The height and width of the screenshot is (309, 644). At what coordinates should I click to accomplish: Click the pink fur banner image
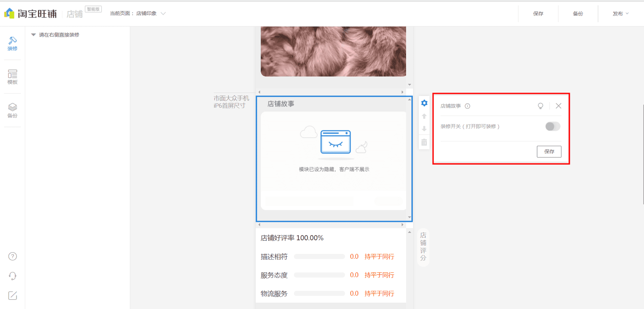[x=333, y=51]
